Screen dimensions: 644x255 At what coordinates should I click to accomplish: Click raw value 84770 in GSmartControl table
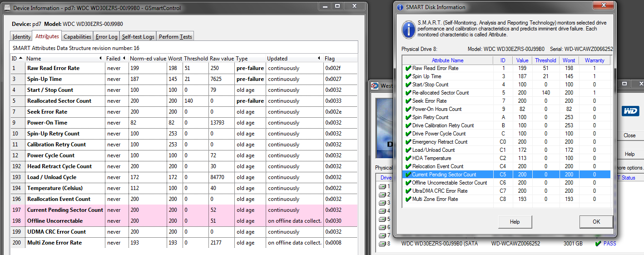point(217,177)
